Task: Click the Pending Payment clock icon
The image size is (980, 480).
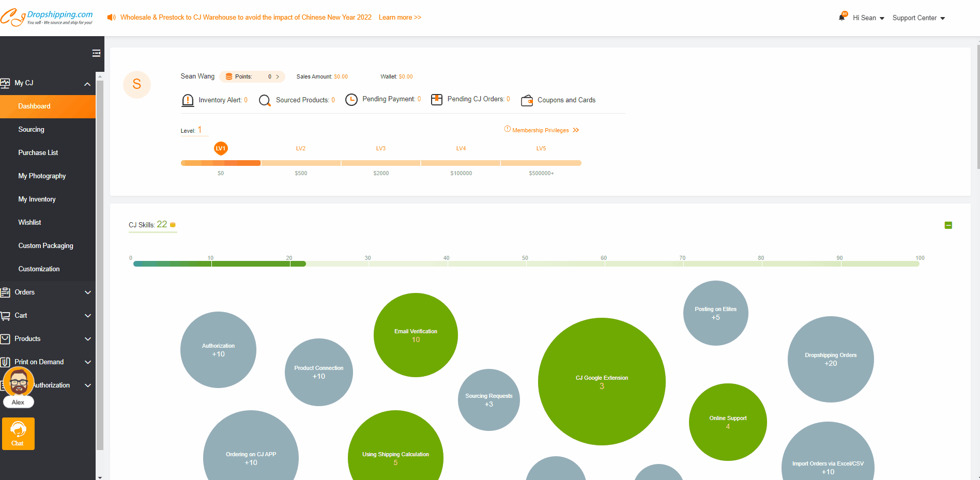Action: [351, 100]
